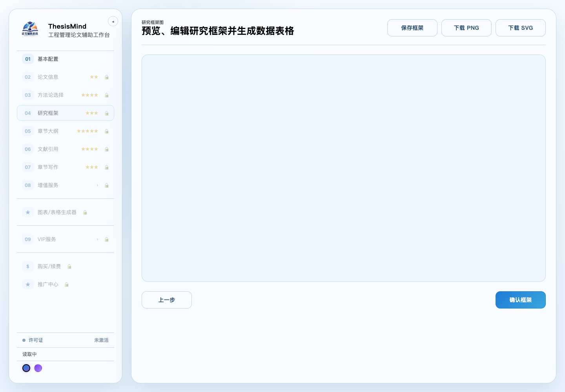Click the heading 预览、编辑研究框架并生成数据表格

pyautogui.click(x=218, y=31)
